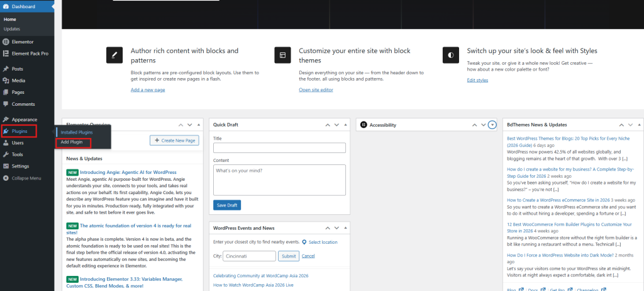Open How do I create a website article
This screenshot has width=644, height=291.
[570, 173]
